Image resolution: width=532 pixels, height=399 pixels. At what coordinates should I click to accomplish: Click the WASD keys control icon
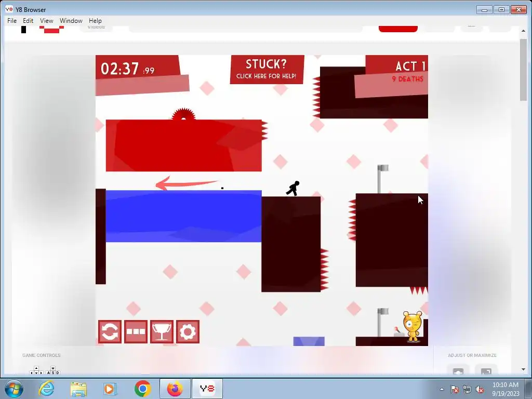(x=53, y=370)
